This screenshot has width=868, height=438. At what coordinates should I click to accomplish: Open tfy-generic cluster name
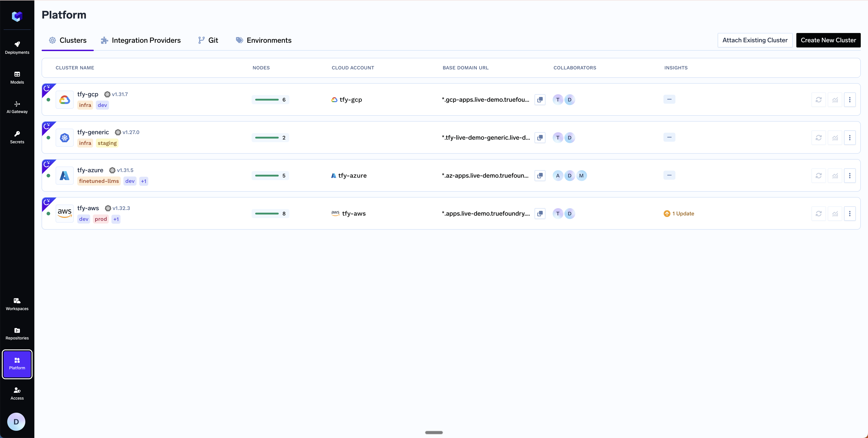coord(93,132)
